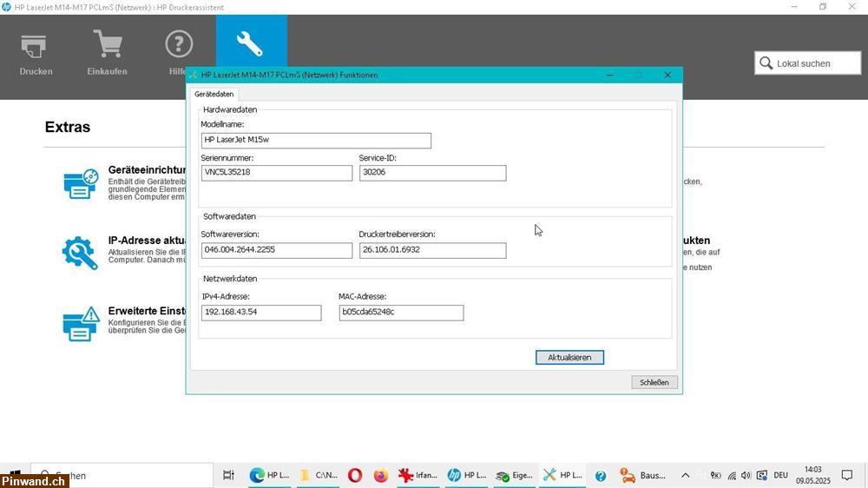Click the Netzwerkdaten group label

click(230, 279)
